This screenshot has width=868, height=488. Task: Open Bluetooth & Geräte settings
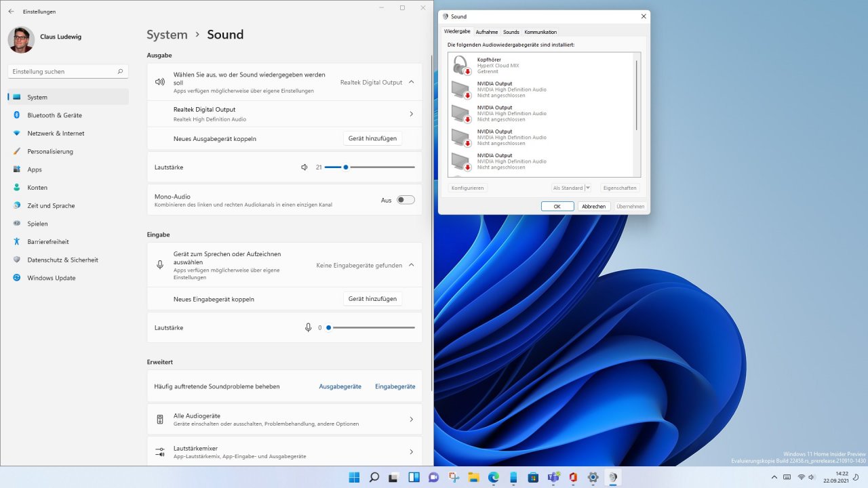pos(68,115)
